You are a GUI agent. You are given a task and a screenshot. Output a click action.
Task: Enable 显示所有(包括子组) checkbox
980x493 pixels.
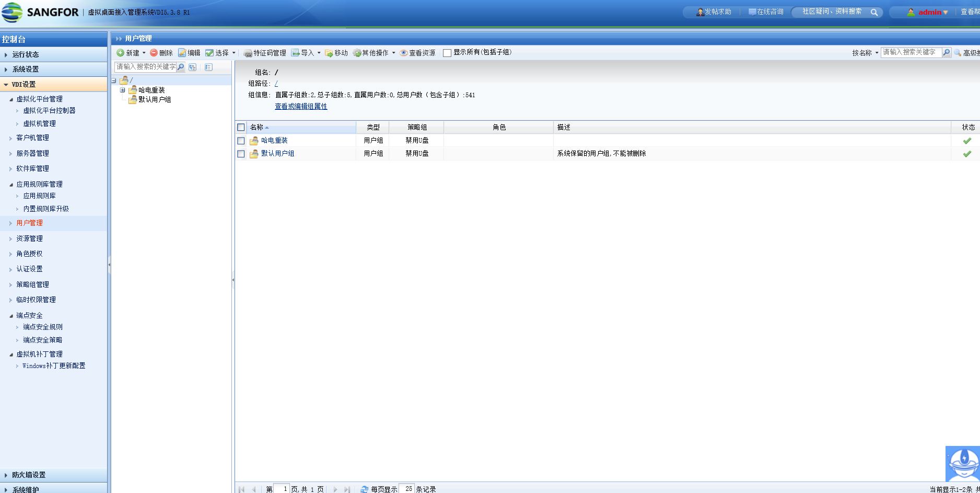447,53
